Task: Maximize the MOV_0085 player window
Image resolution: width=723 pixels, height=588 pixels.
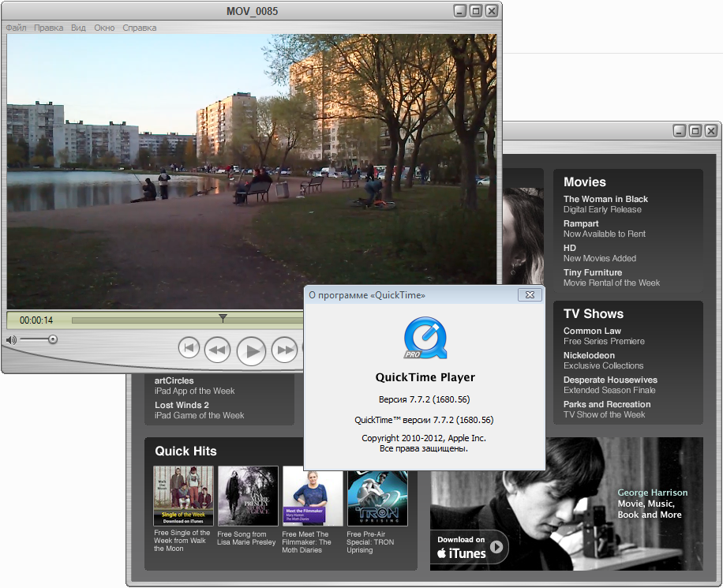Action: pyautogui.click(x=476, y=10)
